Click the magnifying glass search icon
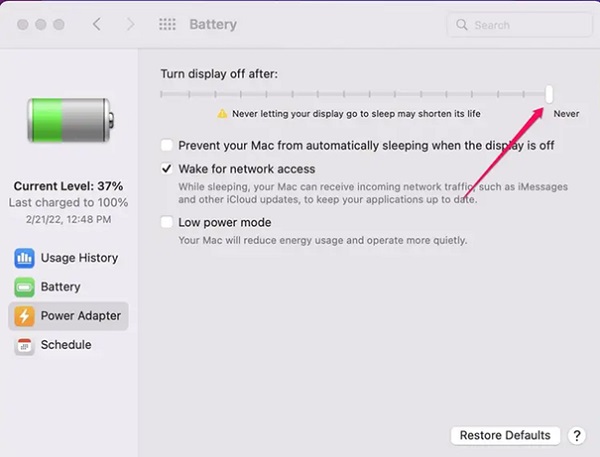The height and width of the screenshot is (457, 600). (462, 25)
